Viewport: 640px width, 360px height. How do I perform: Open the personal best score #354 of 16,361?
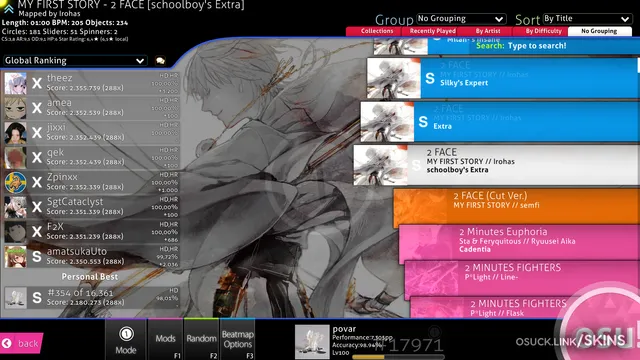[x=91, y=298]
